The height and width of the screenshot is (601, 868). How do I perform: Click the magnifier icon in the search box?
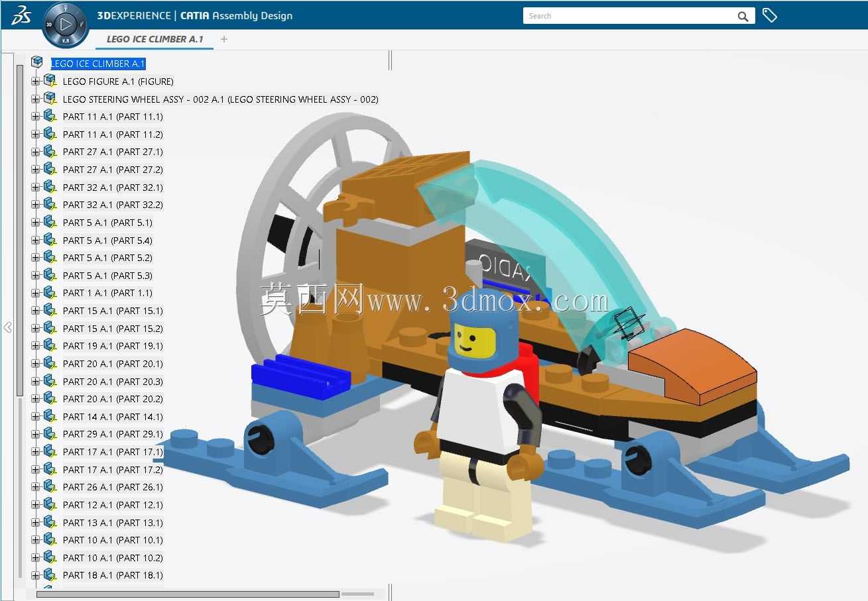coord(743,16)
